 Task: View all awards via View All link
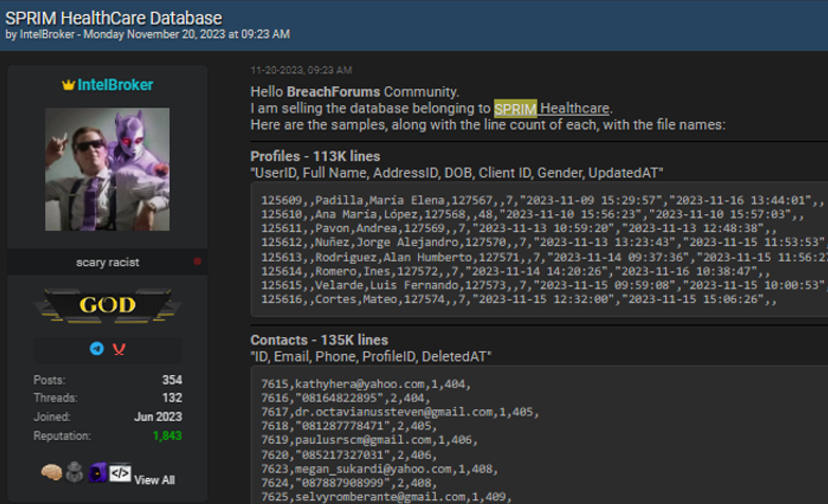click(154, 480)
